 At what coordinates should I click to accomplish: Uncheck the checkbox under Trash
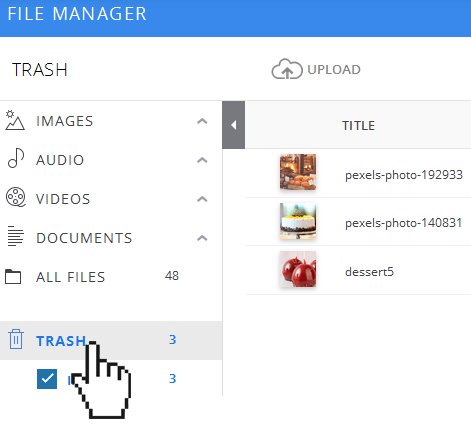pyautogui.click(x=47, y=379)
